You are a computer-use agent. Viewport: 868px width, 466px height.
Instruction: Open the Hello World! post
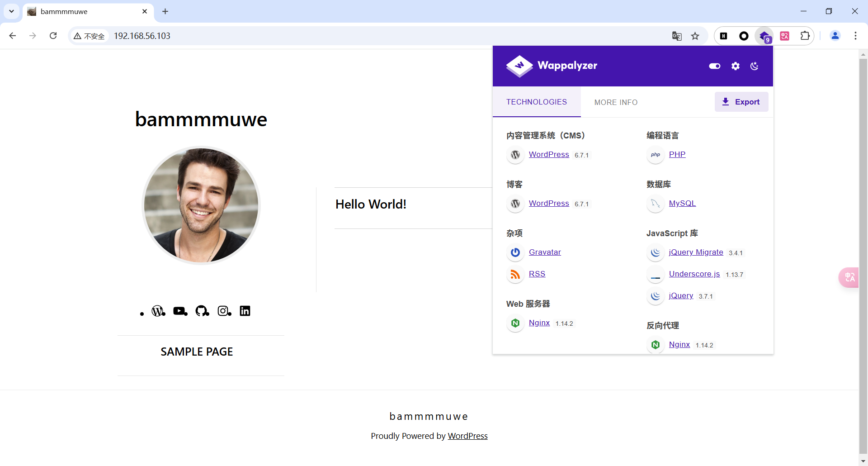[371, 204]
